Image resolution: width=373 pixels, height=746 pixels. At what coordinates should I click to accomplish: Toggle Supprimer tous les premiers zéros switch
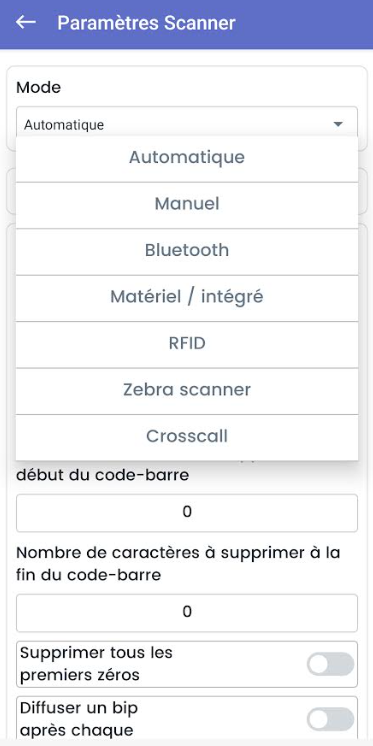tap(330, 664)
